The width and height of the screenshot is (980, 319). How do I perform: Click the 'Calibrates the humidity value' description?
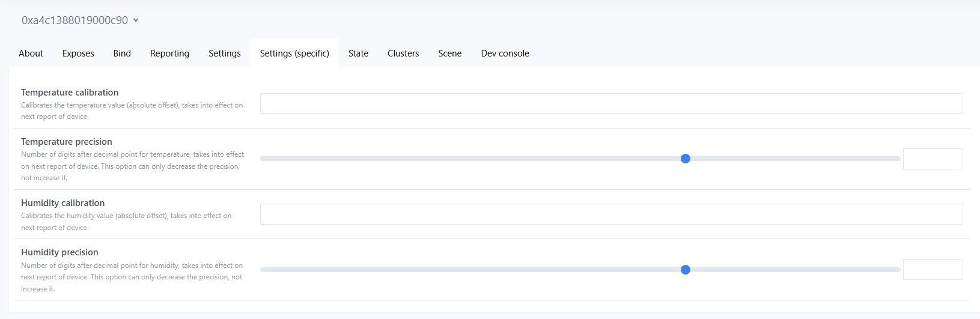pos(126,222)
